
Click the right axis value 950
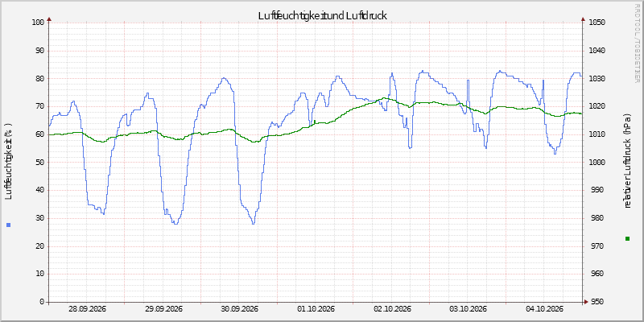[x=599, y=303]
